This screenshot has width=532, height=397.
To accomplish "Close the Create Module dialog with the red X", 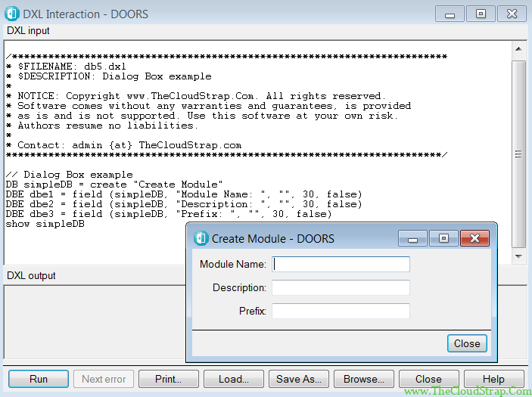I will tap(474, 238).
